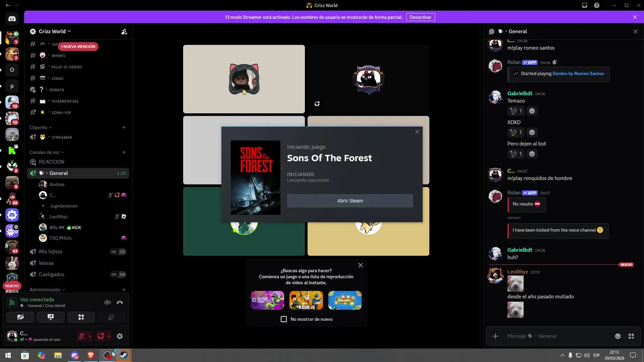This screenshot has height=362, width=644.
Task: Close the General chat side panel
Action: click(635, 31)
